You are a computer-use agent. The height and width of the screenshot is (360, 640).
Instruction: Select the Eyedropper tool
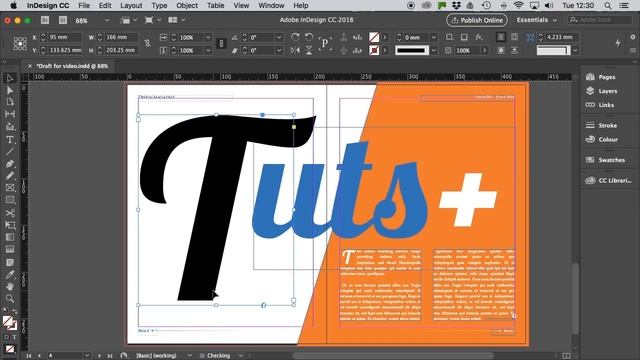pyautogui.click(x=10, y=274)
